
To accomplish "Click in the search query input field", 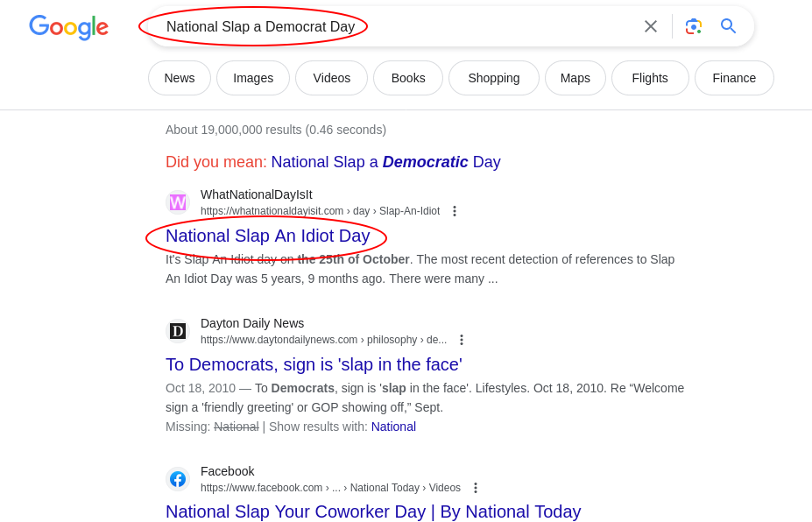I will point(393,26).
